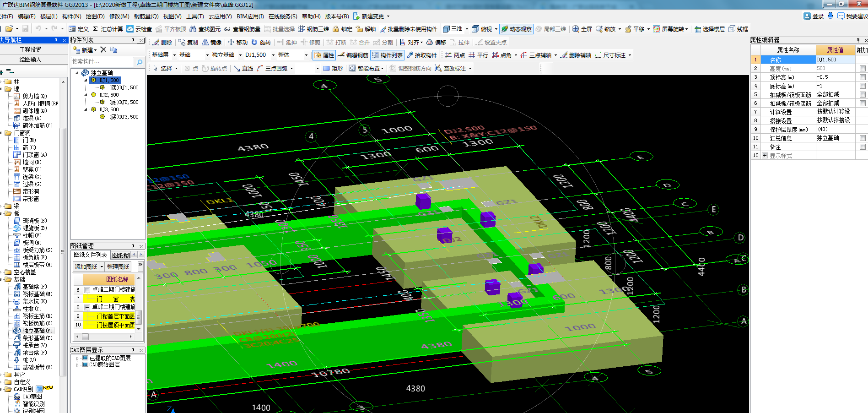Click the 登录 login link
The image size is (868, 413).
[x=814, y=16]
